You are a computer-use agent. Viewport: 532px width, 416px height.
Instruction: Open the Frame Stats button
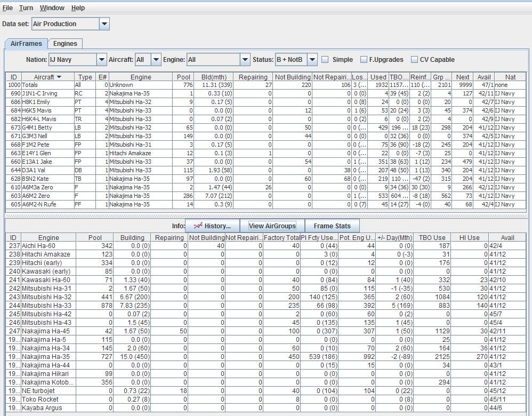332,226
